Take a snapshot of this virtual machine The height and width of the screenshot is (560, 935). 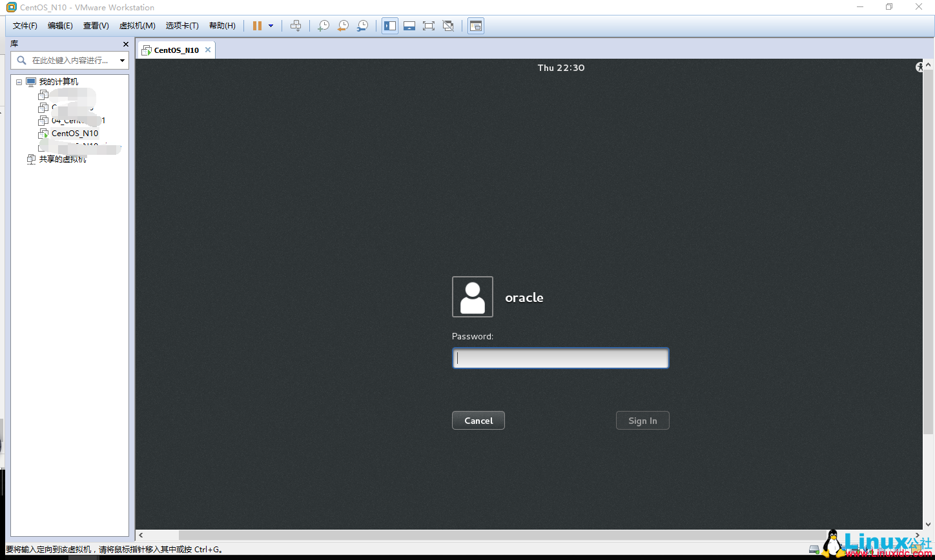point(323,26)
